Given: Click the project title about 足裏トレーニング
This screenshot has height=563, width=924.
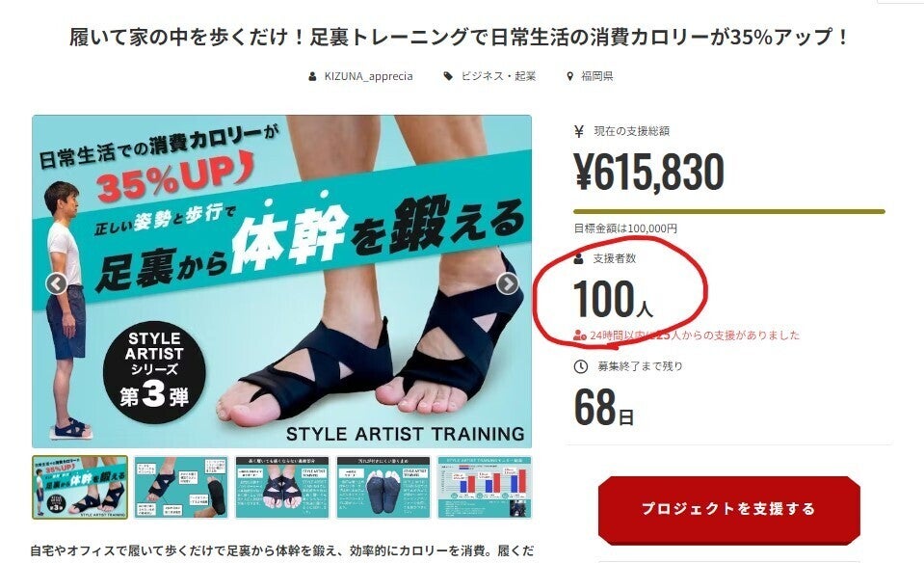Looking at the screenshot, I should pos(461,38).
